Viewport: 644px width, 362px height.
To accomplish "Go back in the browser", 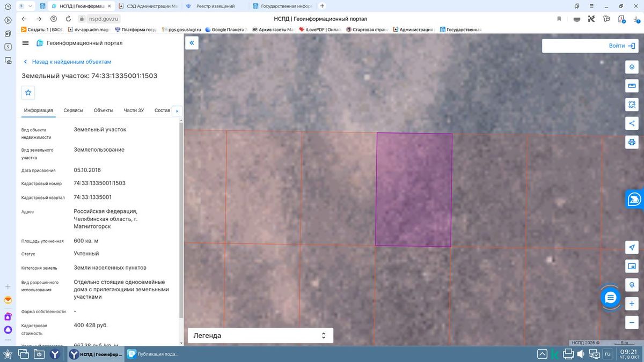I will (x=24, y=19).
